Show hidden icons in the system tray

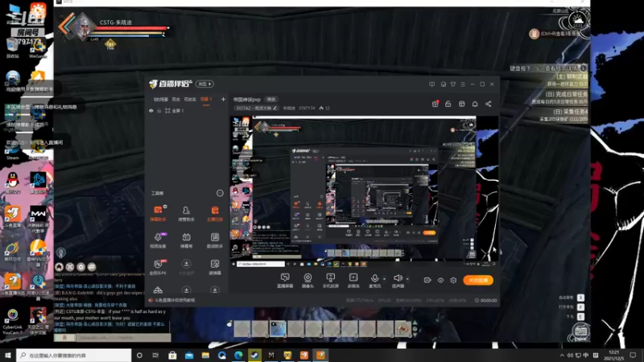coord(561,355)
